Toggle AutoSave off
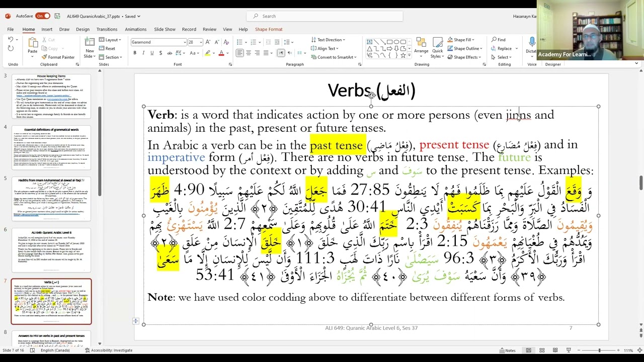This screenshot has width=644, height=362. pyautogui.click(x=43, y=16)
